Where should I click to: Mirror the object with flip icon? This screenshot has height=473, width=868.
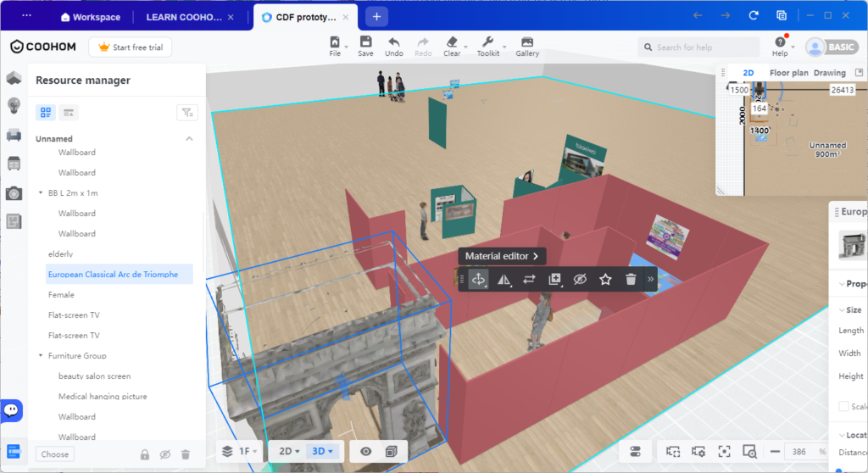coord(504,279)
